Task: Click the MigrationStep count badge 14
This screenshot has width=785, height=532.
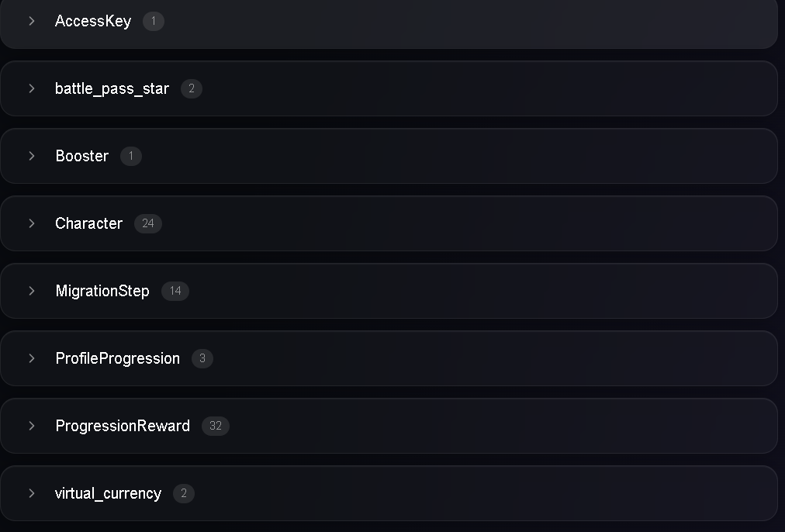Action: pyautogui.click(x=175, y=291)
